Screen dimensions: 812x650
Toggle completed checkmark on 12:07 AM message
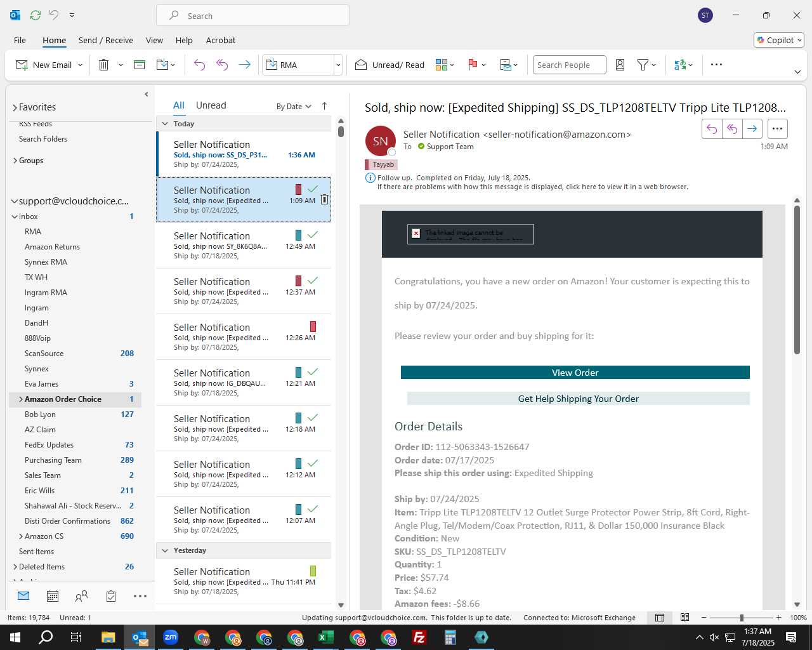click(x=313, y=509)
